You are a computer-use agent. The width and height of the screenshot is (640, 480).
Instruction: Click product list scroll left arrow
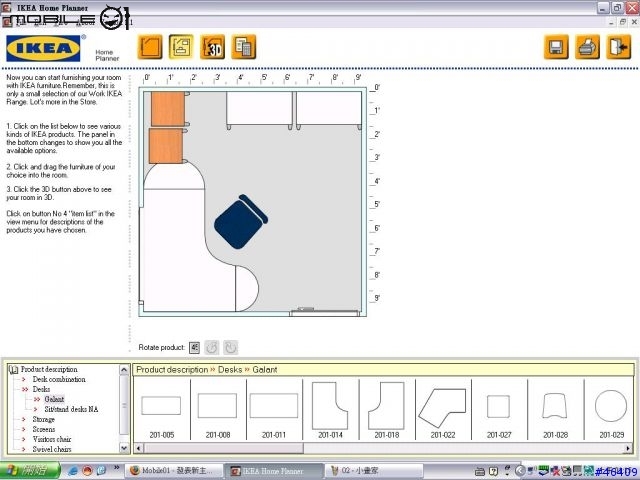138,448
